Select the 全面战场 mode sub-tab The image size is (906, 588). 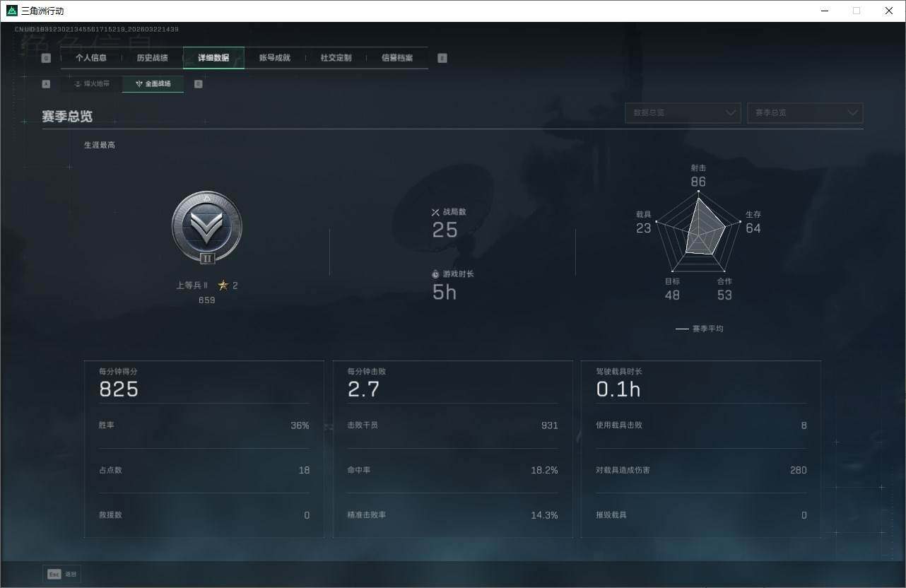pyautogui.click(x=153, y=84)
